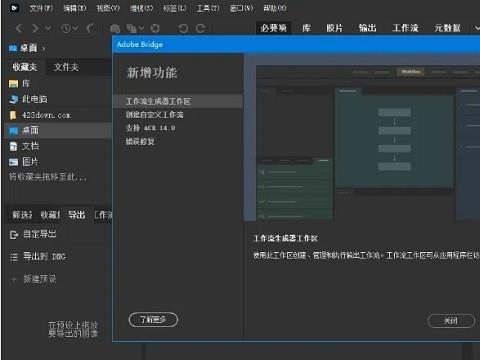
Task: Click the 了解更多 button
Action: point(153,320)
